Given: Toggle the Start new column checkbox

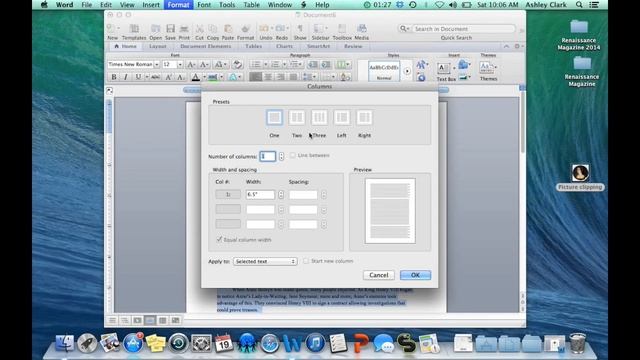Looking at the screenshot, I should 306,261.
